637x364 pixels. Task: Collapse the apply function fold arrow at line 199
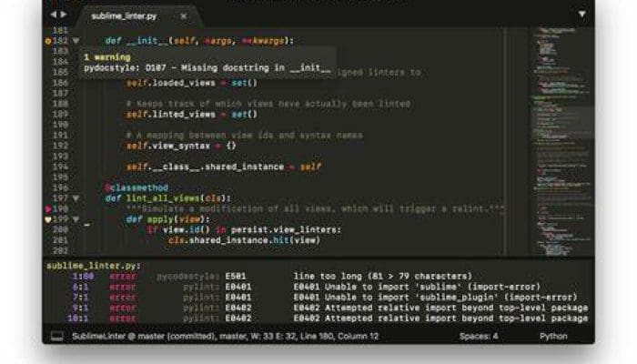click(76, 219)
